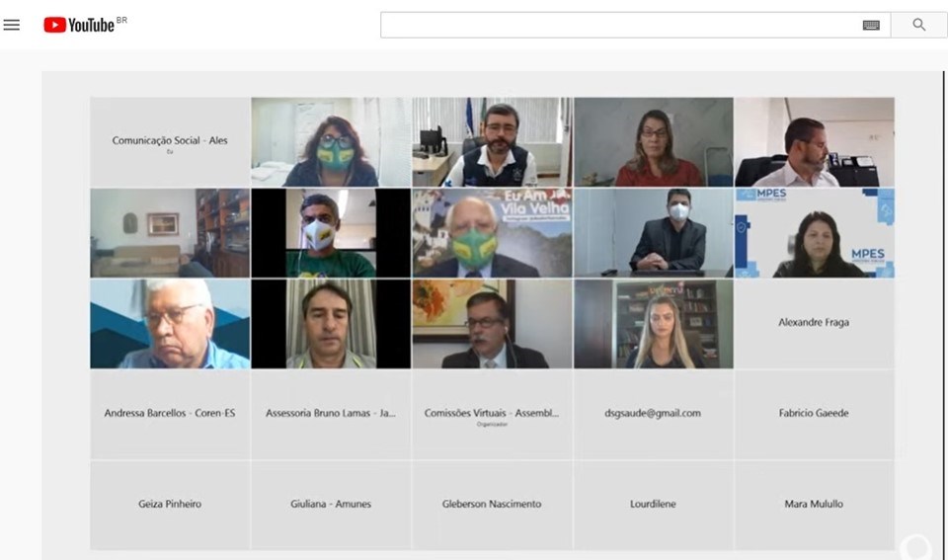Select the Comissões Virtuais organizer tile
The height and width of the screenshot is (560, 948).
click(492, 414)
